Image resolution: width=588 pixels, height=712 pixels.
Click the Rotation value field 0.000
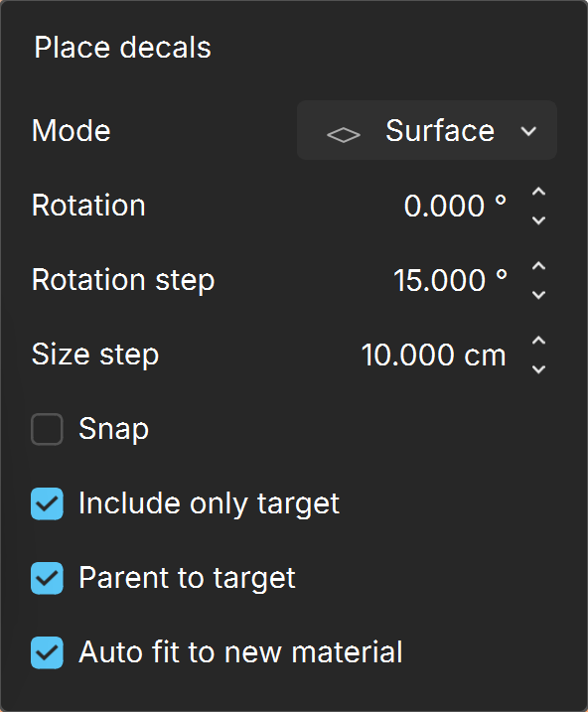pos(455,206)
